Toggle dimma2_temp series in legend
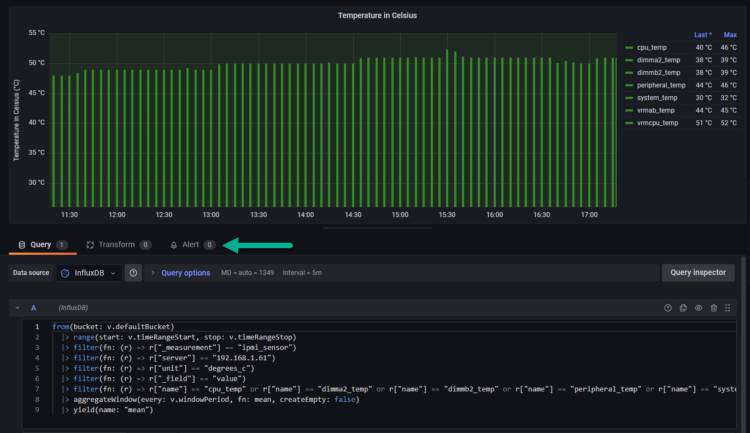Image resolution: width=750 pixels, height=433 pixels. [x=658, y=60]
